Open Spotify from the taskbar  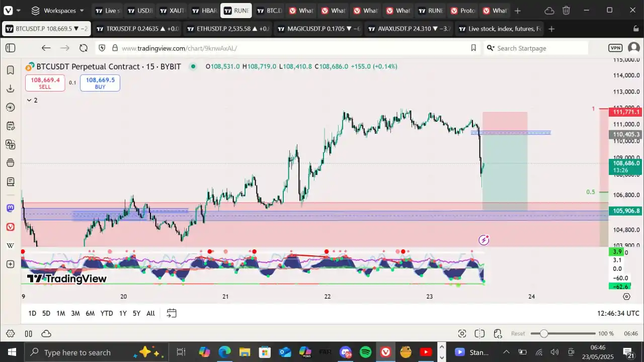click(366, 352)
